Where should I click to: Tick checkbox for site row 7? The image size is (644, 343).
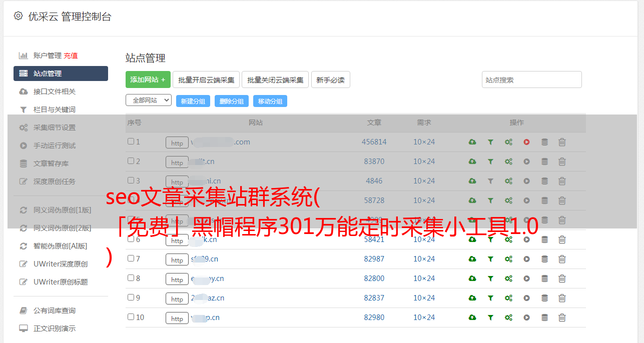pos(131,258)
